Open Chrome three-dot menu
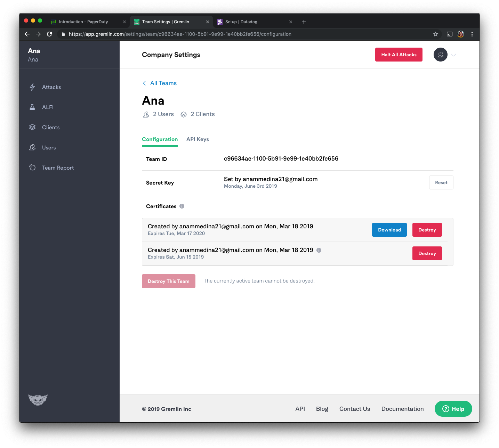The image size is (499, 448). pos(472,34)
